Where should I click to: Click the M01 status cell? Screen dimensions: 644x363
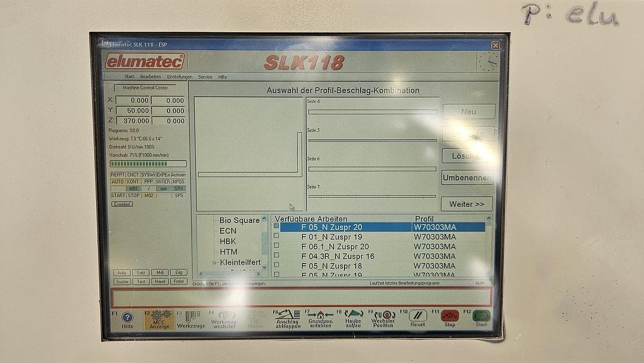pos(133,188)
